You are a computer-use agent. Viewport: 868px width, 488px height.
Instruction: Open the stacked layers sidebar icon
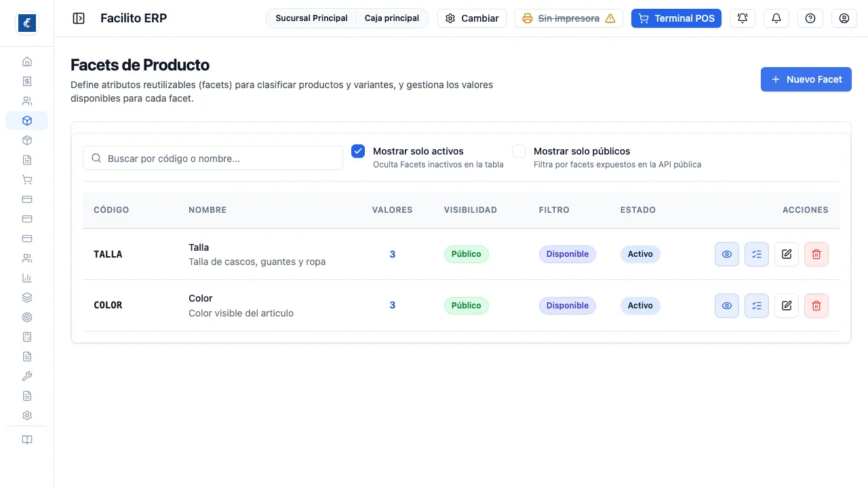click(27, 298)
